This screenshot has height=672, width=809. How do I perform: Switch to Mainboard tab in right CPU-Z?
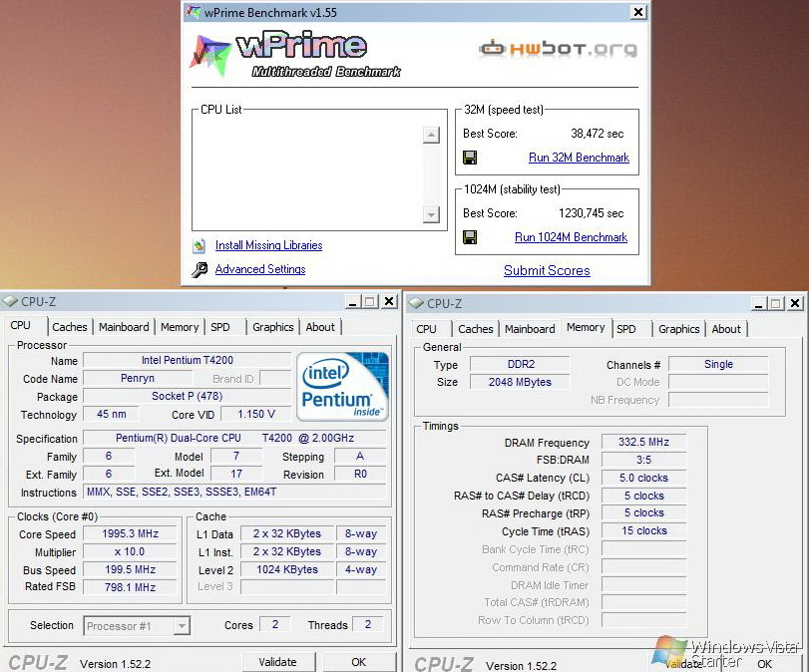530,329
